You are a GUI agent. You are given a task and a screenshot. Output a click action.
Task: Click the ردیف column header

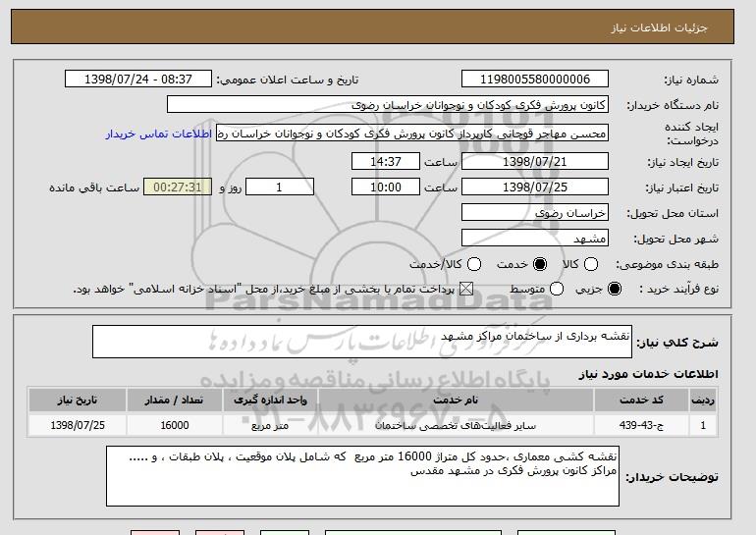(703, 401)
